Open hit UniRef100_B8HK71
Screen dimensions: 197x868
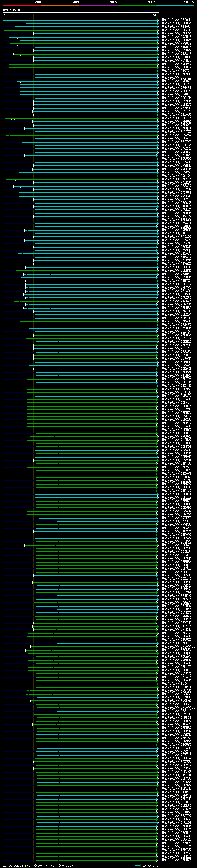pyautogui.click(x=176, y=104)
